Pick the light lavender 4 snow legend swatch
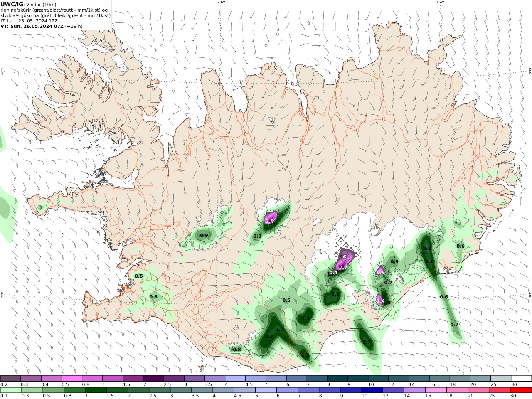 coord(234,378)
